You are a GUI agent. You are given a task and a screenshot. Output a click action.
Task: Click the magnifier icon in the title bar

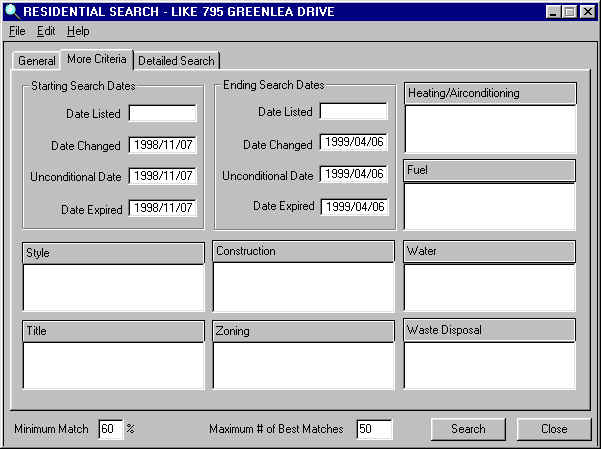click(11, 11)
